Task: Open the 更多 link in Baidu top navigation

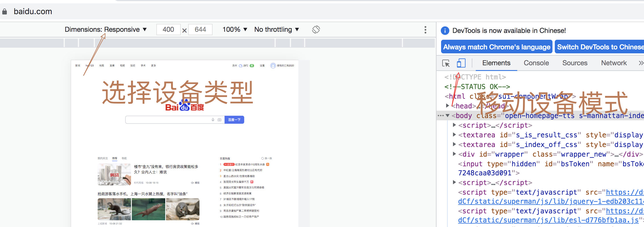Action: pos(153,66)
